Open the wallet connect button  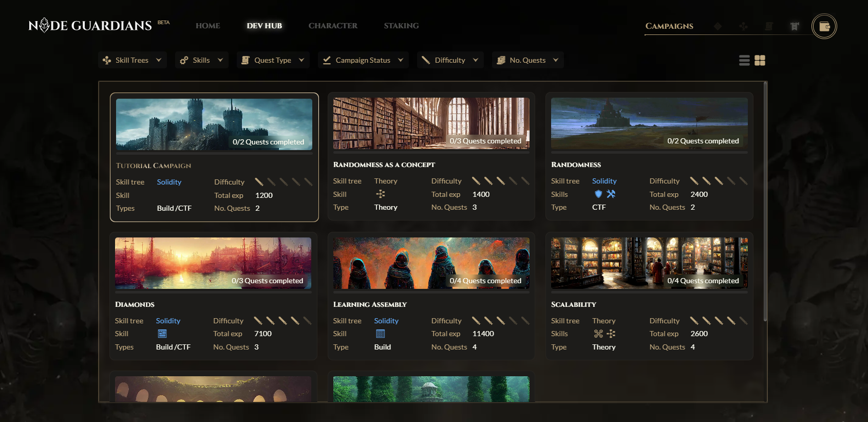(824, 26)
